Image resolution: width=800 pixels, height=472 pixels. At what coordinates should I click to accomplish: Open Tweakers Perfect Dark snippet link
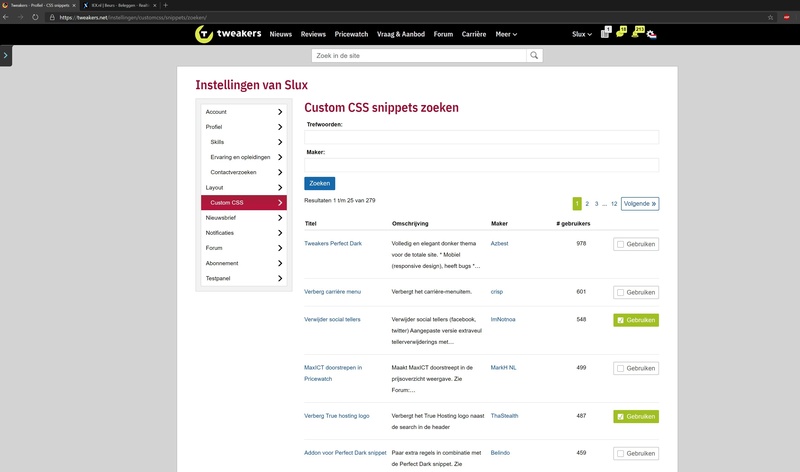click(333, 243)
